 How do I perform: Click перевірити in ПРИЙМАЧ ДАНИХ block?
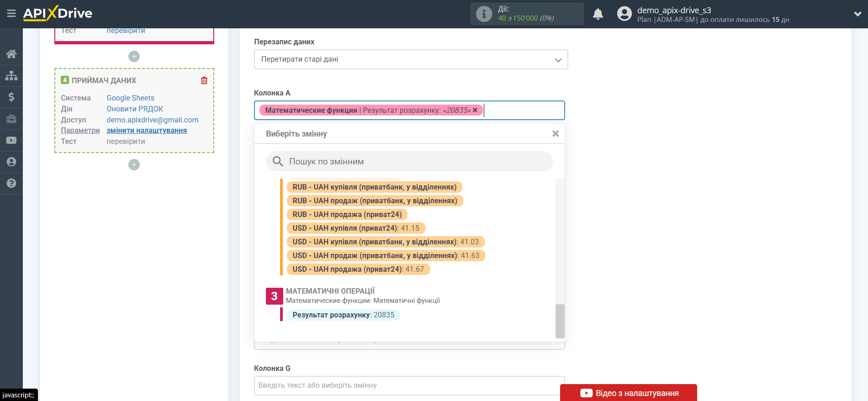[126, 141]
